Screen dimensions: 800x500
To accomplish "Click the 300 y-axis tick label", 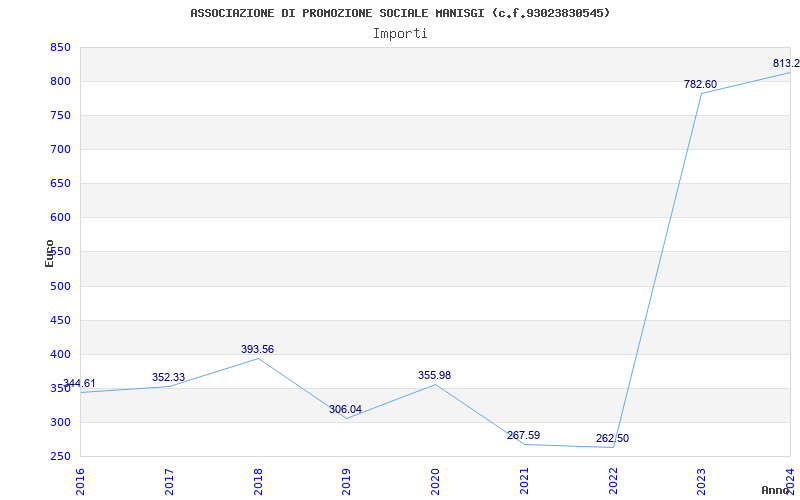I will tap(60, 422).
